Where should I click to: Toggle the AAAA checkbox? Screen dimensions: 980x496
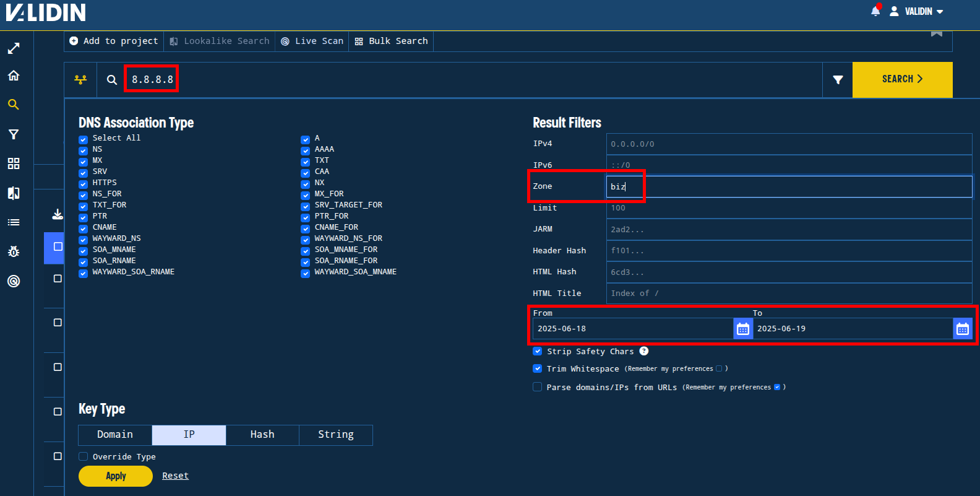pos(305,150)
